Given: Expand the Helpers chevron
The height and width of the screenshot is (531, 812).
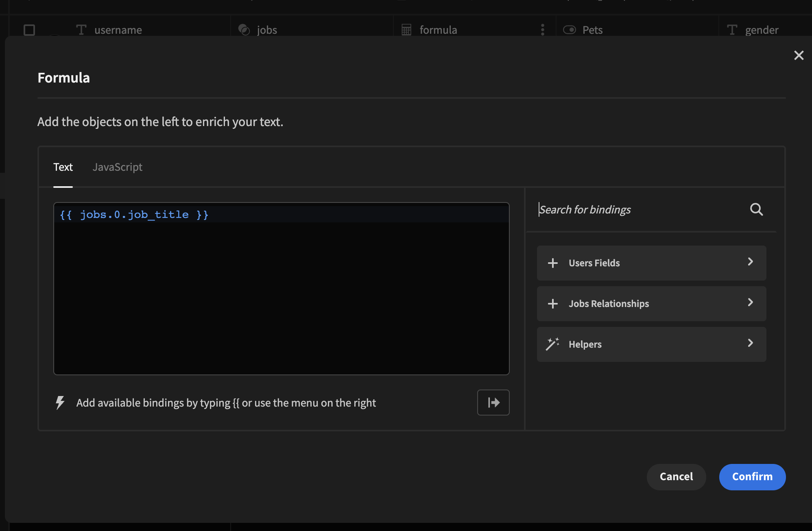Looking at the screenshot, I should point(750,343).
